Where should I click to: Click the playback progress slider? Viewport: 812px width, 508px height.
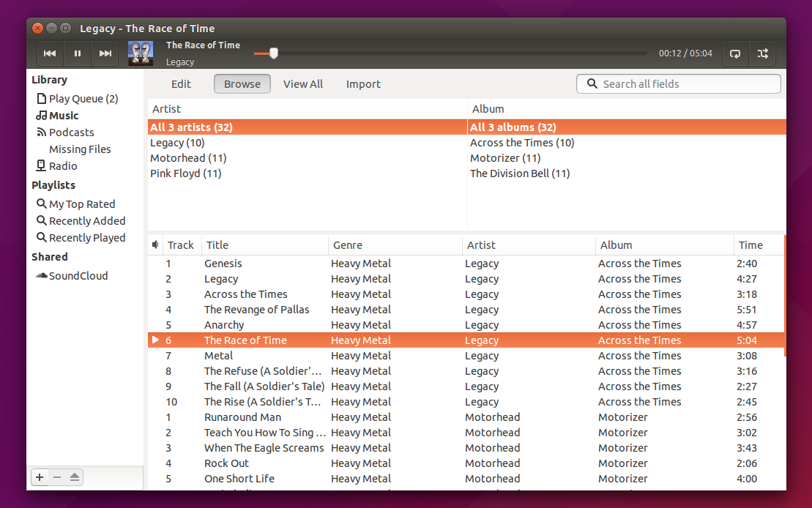point(275,53)
